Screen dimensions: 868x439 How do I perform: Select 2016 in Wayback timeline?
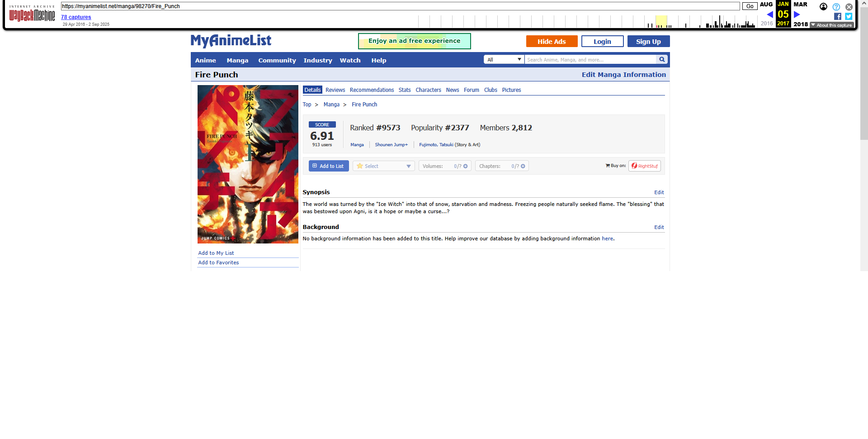(x=767, y=24)
